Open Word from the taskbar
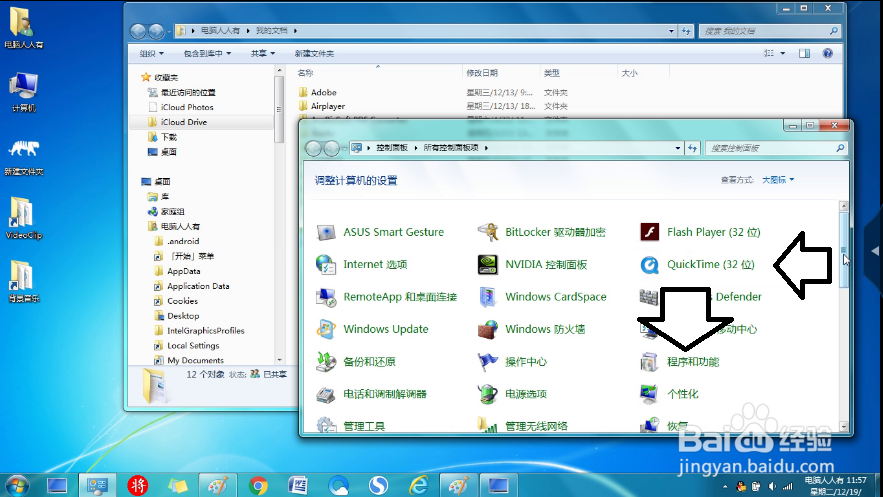 (297, 485)
